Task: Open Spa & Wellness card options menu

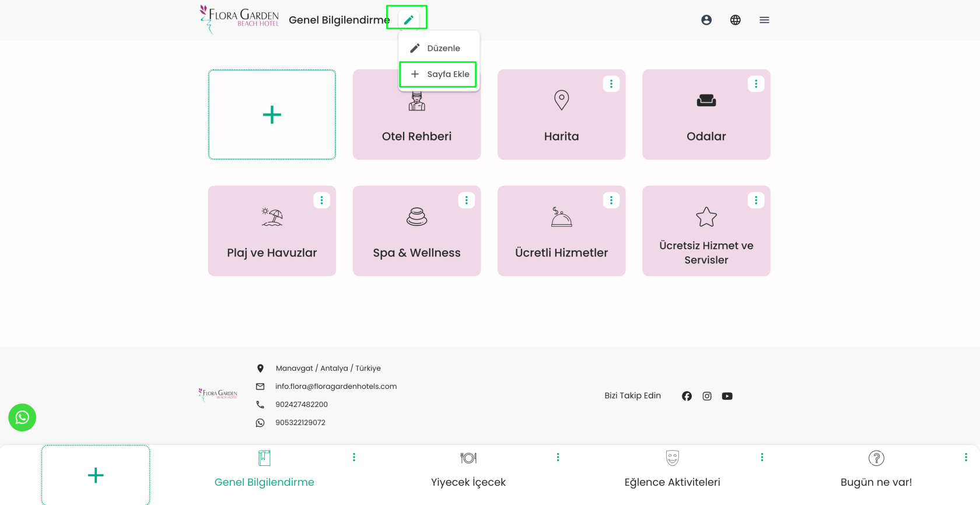Action: click(x=466, y=200)
